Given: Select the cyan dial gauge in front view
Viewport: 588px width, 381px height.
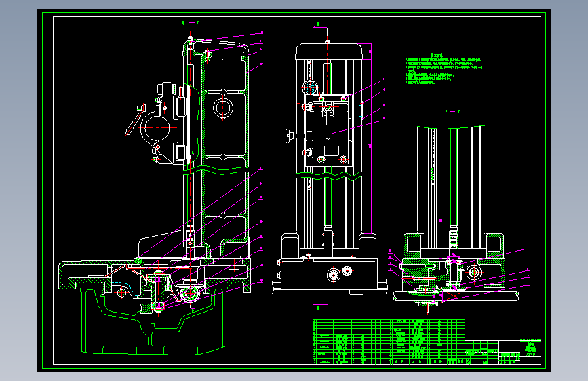Looking at the screenshot, I should (x=310, y=88).
